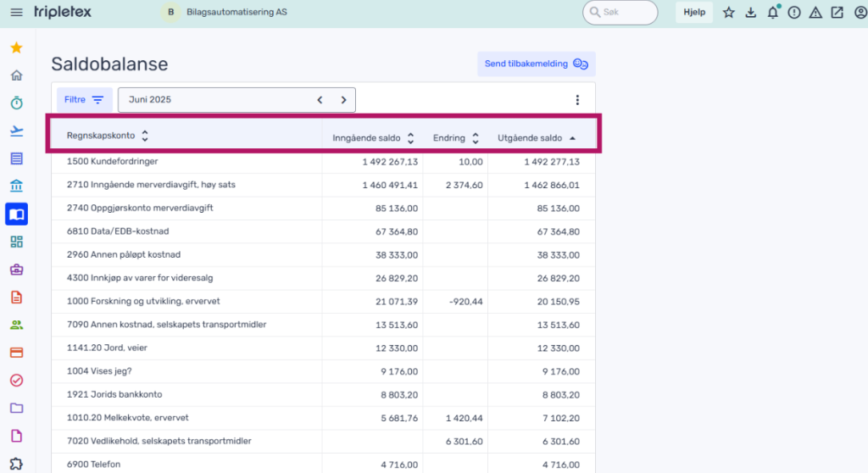Click the Hjelp button
Viewport: 868px width, 473px height.
click(x=694, y=12)
